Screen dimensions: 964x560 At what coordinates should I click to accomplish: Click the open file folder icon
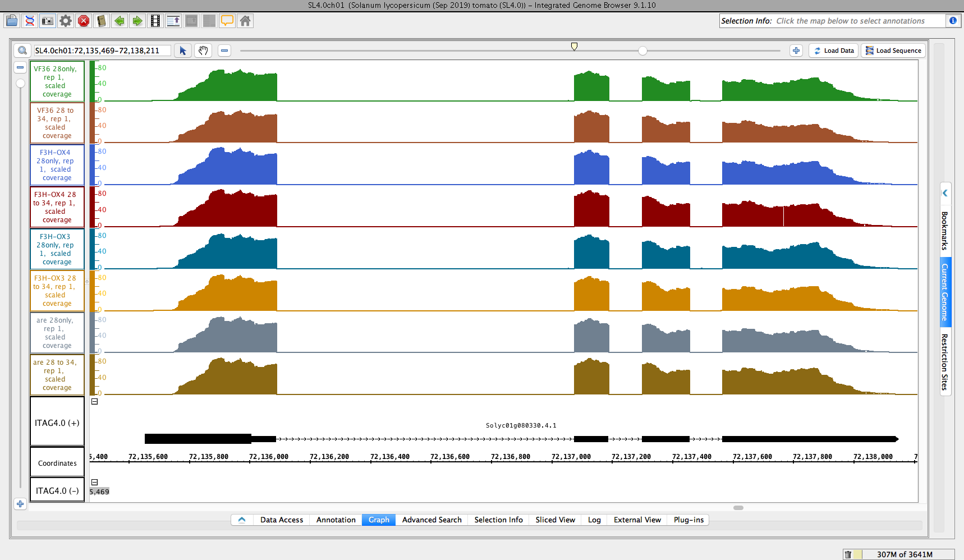tap(12, 21)
